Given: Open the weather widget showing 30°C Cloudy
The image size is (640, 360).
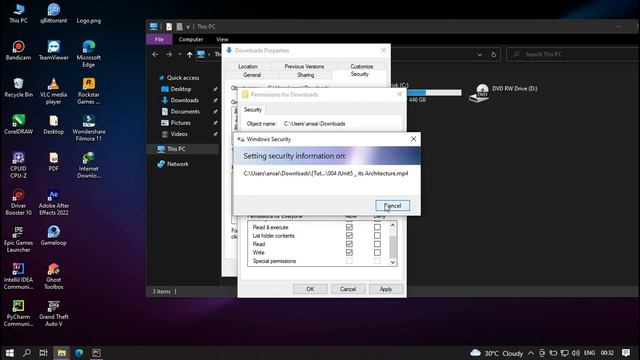Looking at the screenshot, I should (x=497, y=353).
